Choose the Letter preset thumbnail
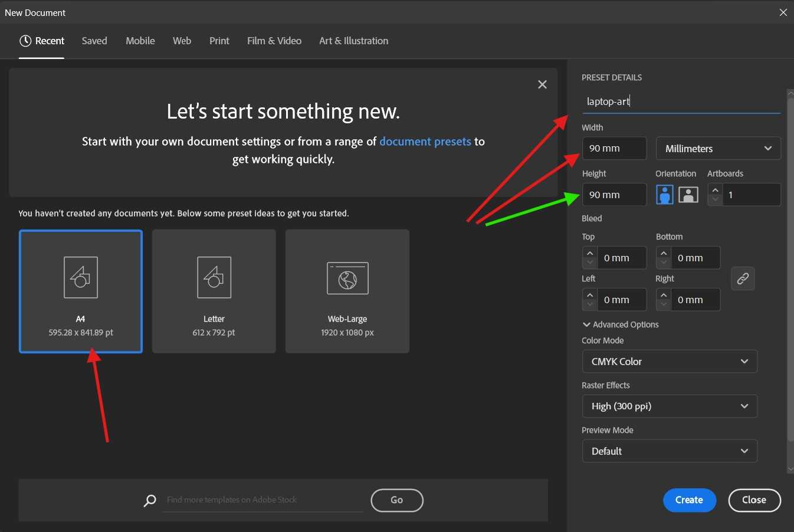 214,291
